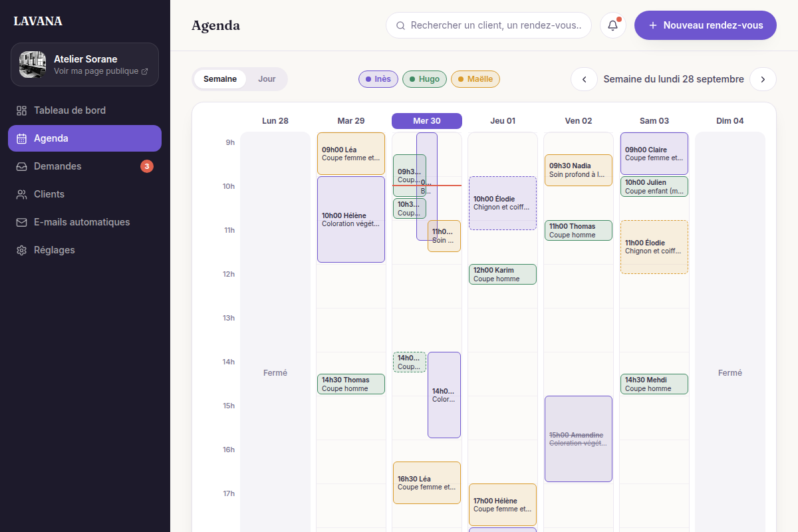The width and height of the screenshot is (798, 532).
Task: Switch to Semaine view
Action: coord(220,78)
